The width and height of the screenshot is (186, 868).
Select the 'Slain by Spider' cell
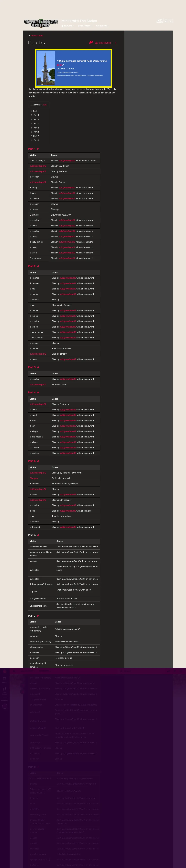click(x=75, y=182)
